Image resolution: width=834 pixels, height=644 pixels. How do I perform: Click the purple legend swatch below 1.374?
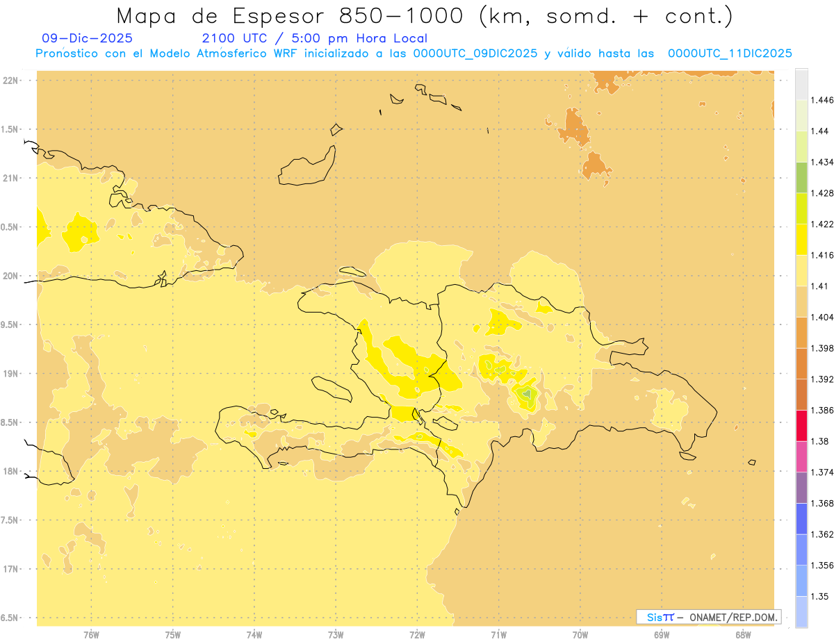point(801,488)
